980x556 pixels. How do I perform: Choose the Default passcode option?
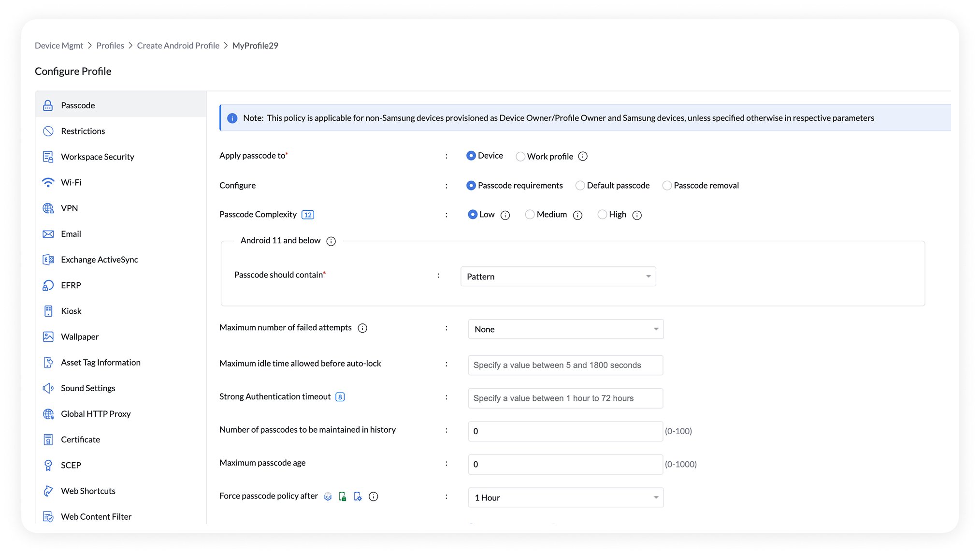[x=580, y=186]
